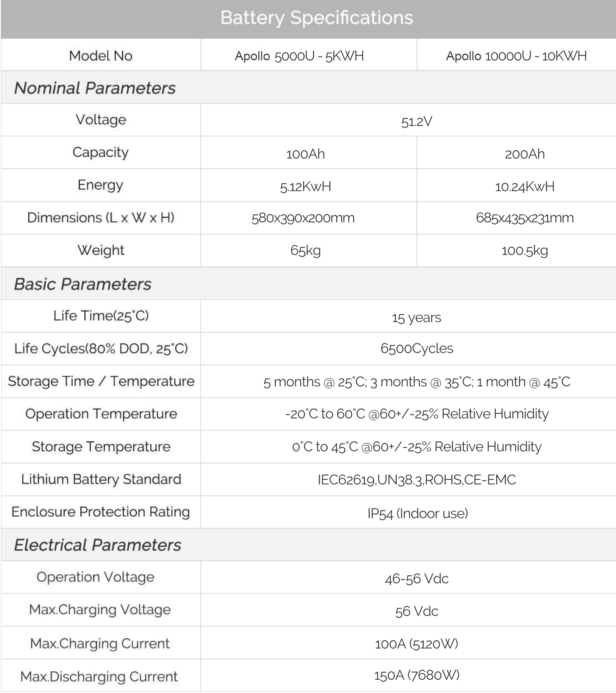The image size is (616, 693).
Task: Click the Battery Specifications header
Action: pyautogui.click(x=317, y=18)
